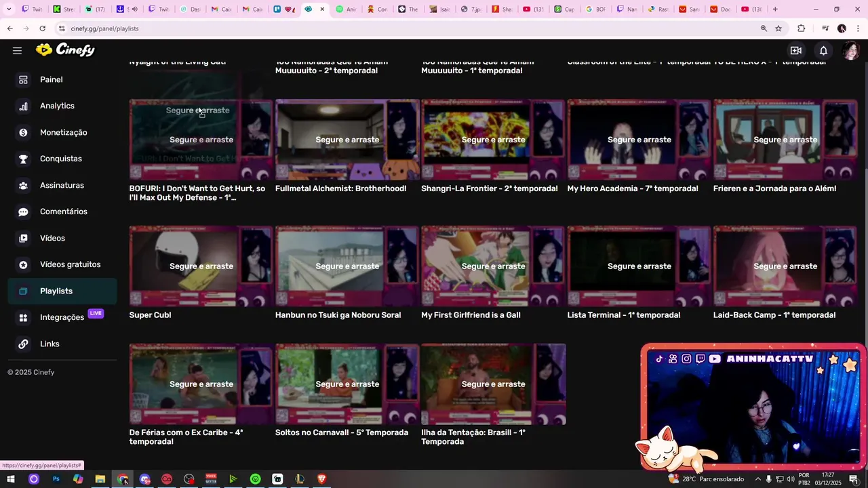Click title "Laid-Back Camp - 1ª temporada!"

pos(774,315)
